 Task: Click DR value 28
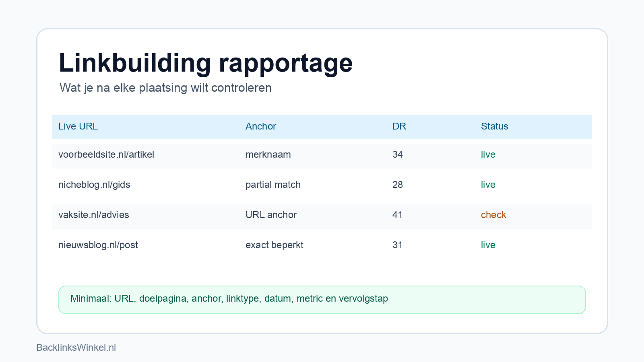(x=398, y=185)
